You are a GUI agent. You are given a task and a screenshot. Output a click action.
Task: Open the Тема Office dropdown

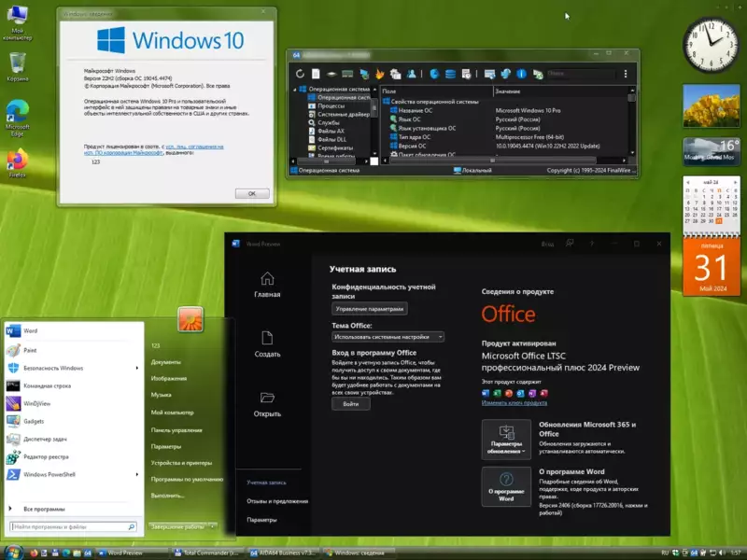pos(388,337)
